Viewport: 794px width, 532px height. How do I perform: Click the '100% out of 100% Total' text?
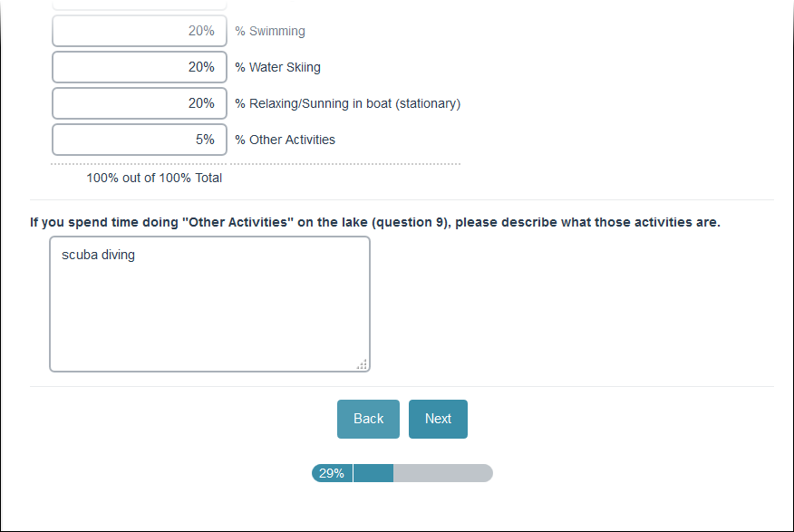tap(154, 178)
